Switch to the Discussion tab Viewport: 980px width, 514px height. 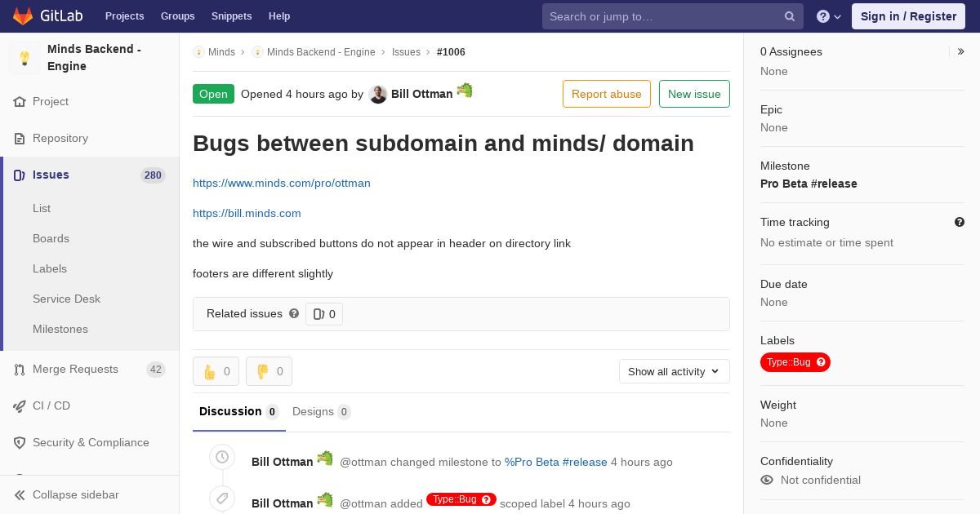coord(239,412)
